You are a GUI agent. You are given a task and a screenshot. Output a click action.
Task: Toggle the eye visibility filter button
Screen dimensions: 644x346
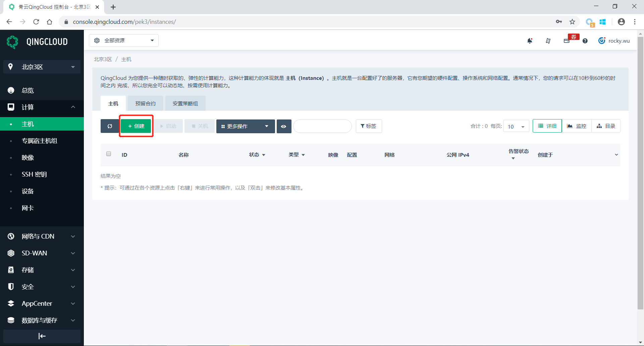point(284,126)
